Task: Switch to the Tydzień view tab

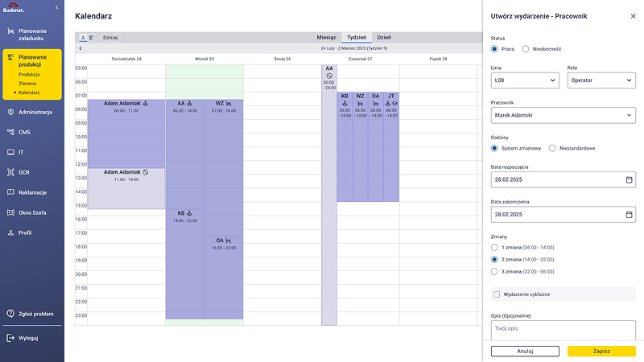Action: 357,37
